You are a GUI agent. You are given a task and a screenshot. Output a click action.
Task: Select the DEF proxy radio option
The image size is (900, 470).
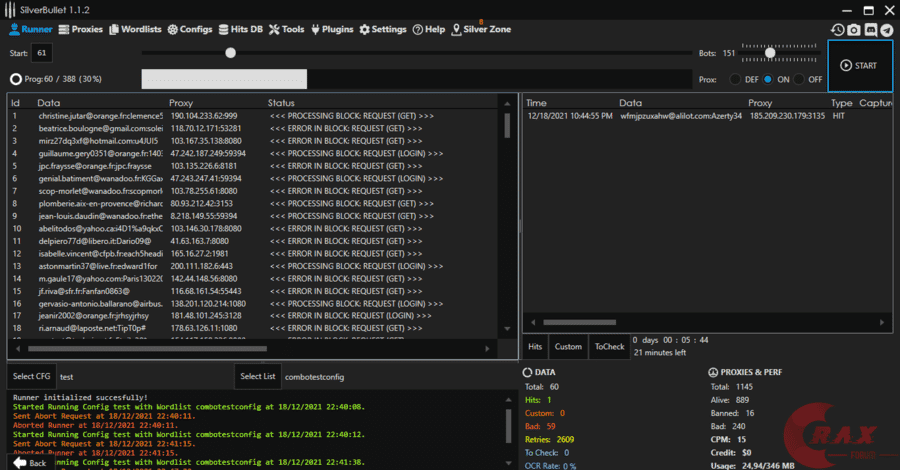736,79
